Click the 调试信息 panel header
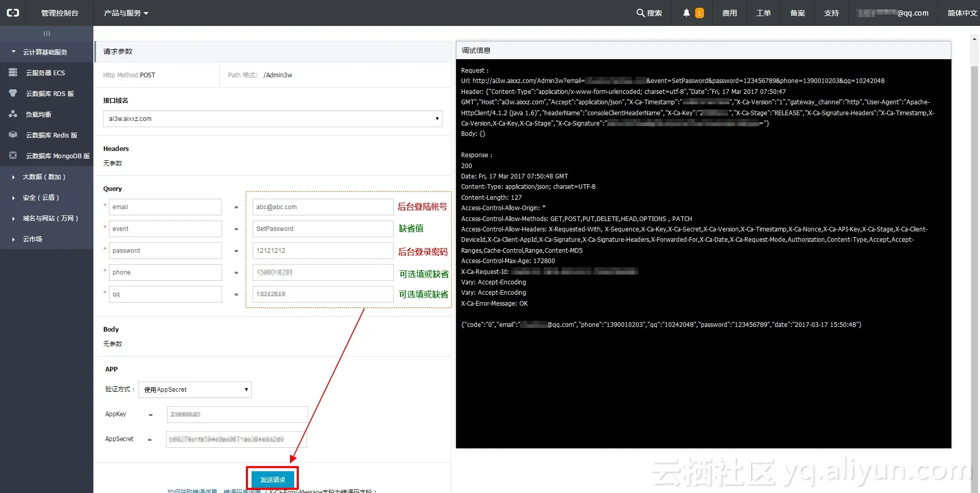Screen dimensions: 980x493 (x=703, y=50)
